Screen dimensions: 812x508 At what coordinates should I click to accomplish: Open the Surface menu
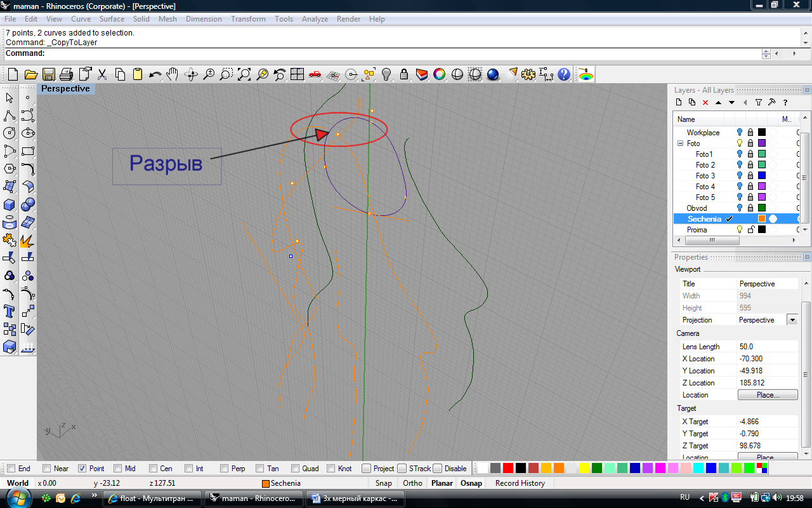click(112, 19)
